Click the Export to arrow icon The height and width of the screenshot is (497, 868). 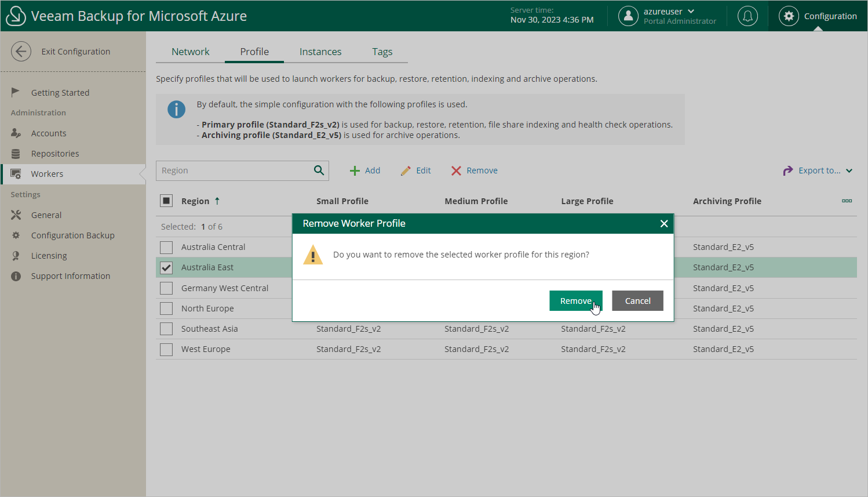[787, 170]
